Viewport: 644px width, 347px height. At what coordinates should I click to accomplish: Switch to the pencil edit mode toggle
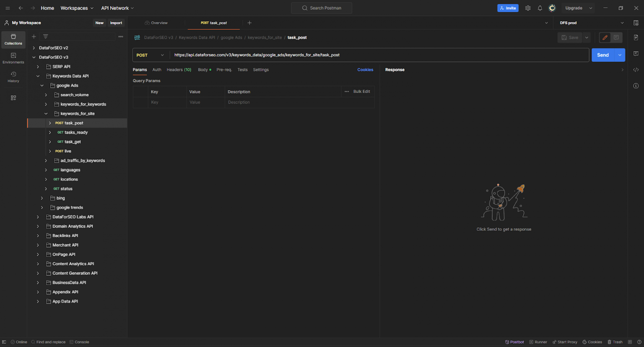pyautogui.click(x=605, y=37)
